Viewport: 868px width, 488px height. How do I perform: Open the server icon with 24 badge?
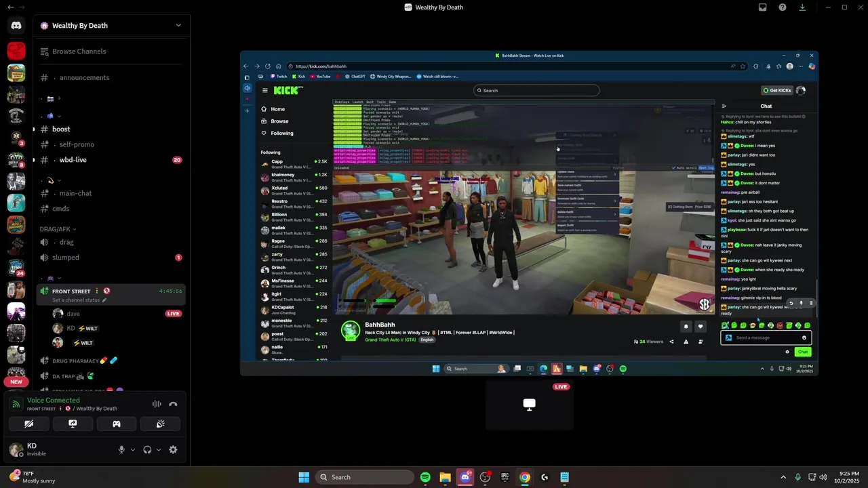16,268
